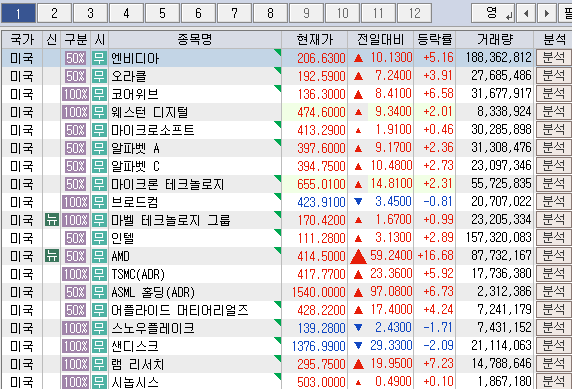Screen dimensions: 572x389
Task: Click the 50% badge for 어플라이드 머티어리얼즈
Action: coord(76,310)
